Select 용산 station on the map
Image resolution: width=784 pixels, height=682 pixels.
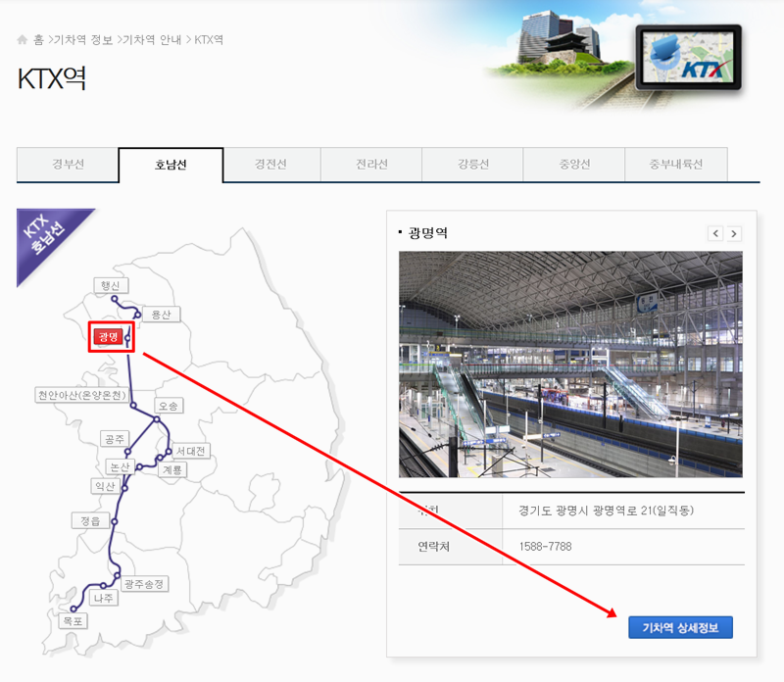pos(161,315)
